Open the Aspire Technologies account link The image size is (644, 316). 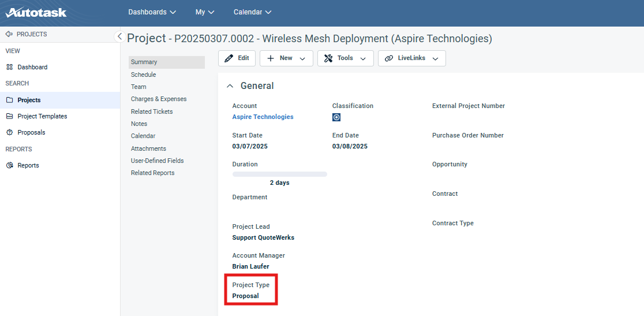click(263, 117)
